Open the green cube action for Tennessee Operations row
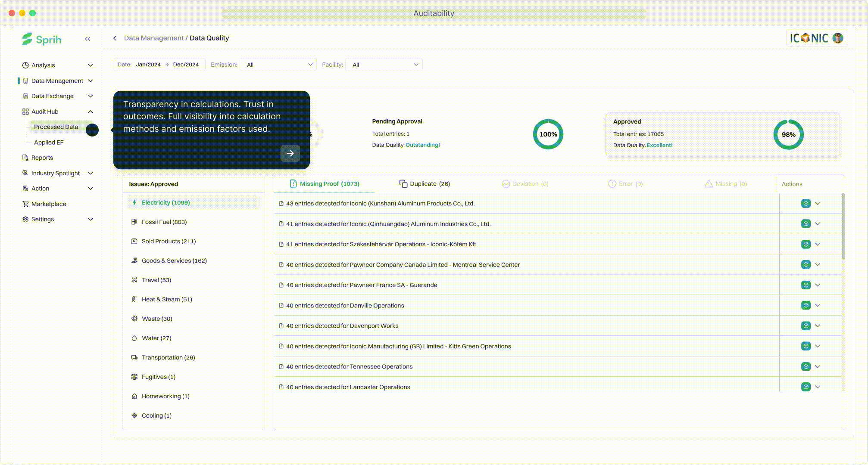 (x=806, y=366)
